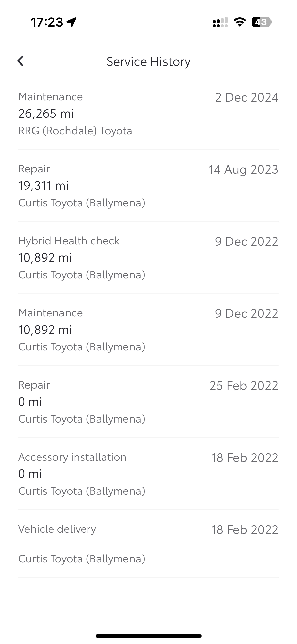Tap 18 Feb 2022 on Accessory installation
297x644 pixels.
pyautogui.click(x=245, y=458)
